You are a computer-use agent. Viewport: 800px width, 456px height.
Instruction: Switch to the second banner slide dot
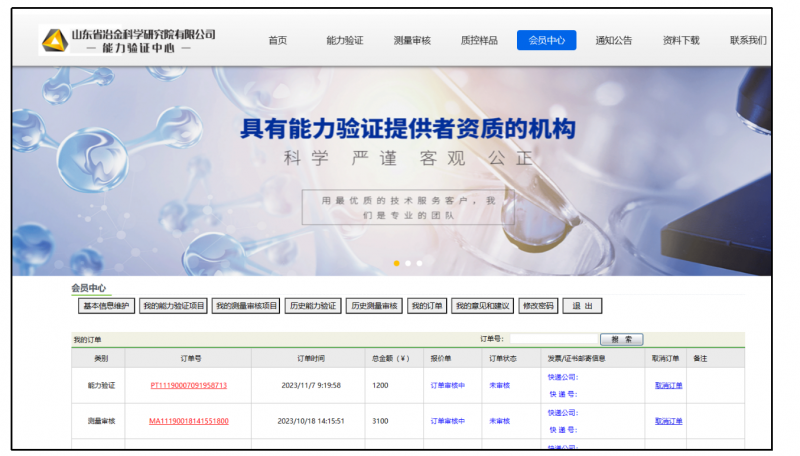pyautogui.click(x=408, y=263)
